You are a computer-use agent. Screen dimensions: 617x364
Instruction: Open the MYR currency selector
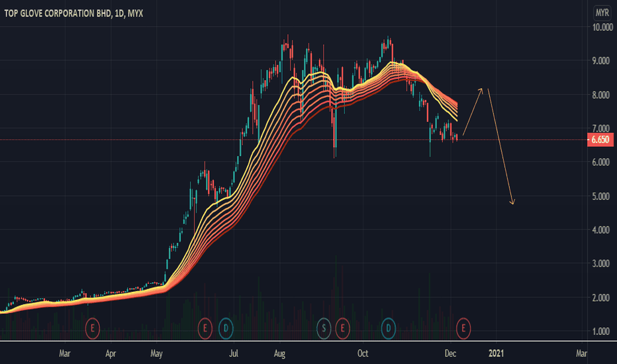[x=602, y=13]
